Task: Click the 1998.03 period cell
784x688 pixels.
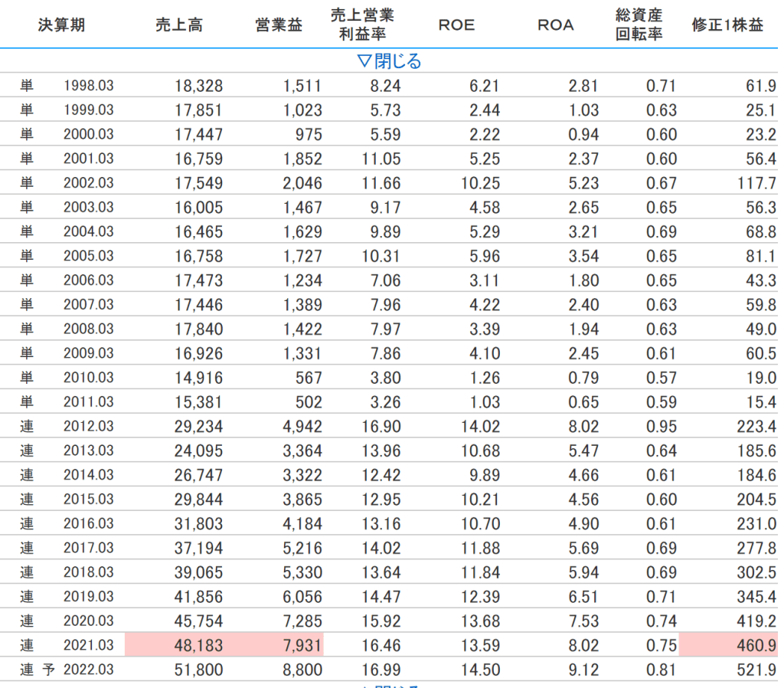Action: [x=89, y=86]
